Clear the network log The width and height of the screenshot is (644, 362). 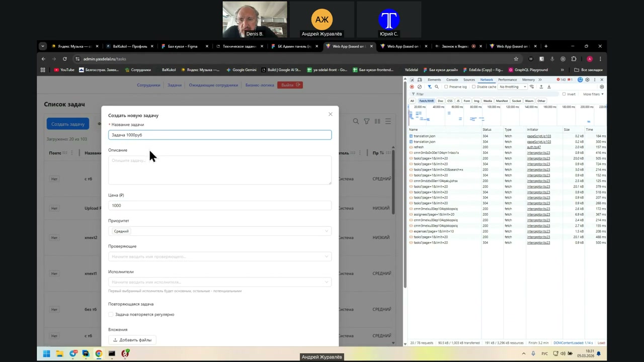click(x=420, y=87)
